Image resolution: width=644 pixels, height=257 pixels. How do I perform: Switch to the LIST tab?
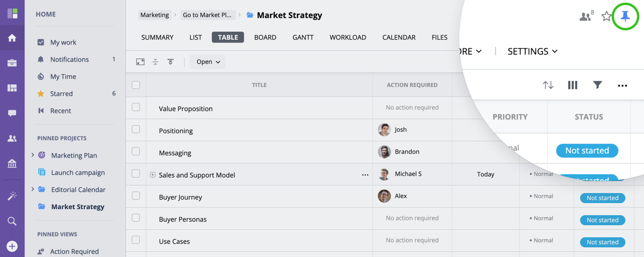pos(196,37)
